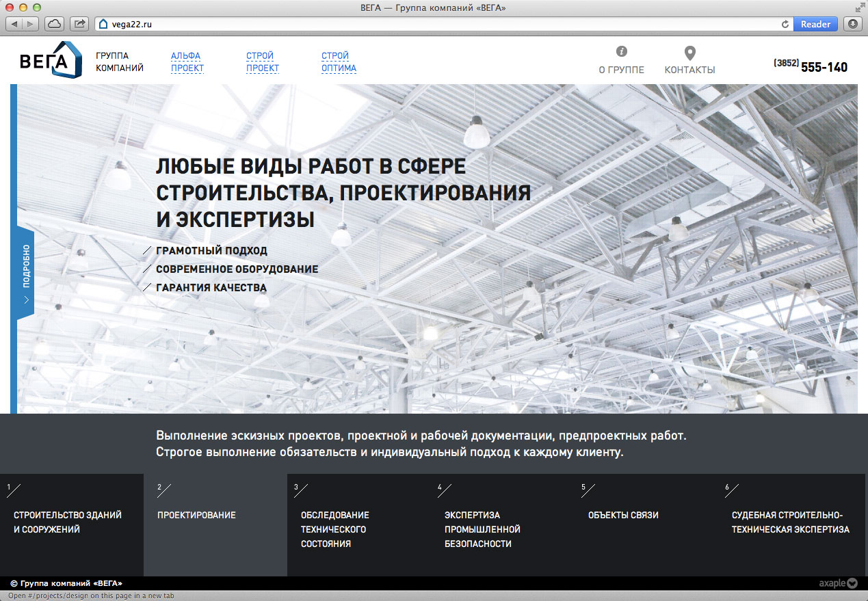
Task: Enter full screen with the top-right arrows
Action: tap(859, 7)
